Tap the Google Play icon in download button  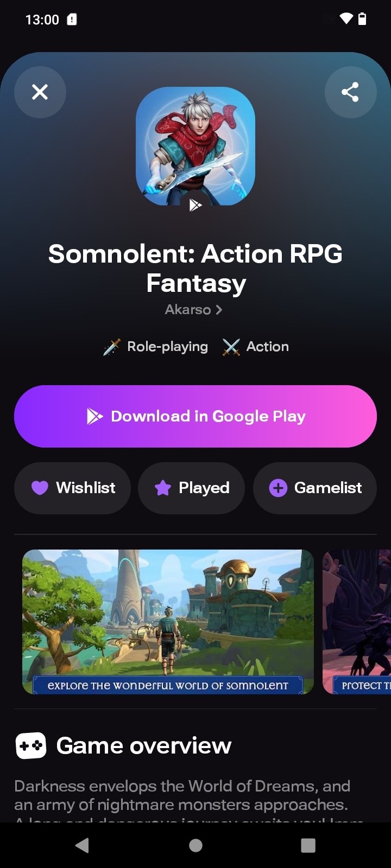(94, 416)
